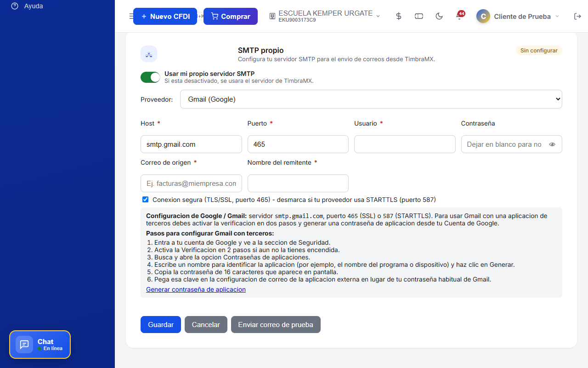Click the Cancelar button
Image resolution: width=588 pixels, height=368 pixels.
click(206, 324)
